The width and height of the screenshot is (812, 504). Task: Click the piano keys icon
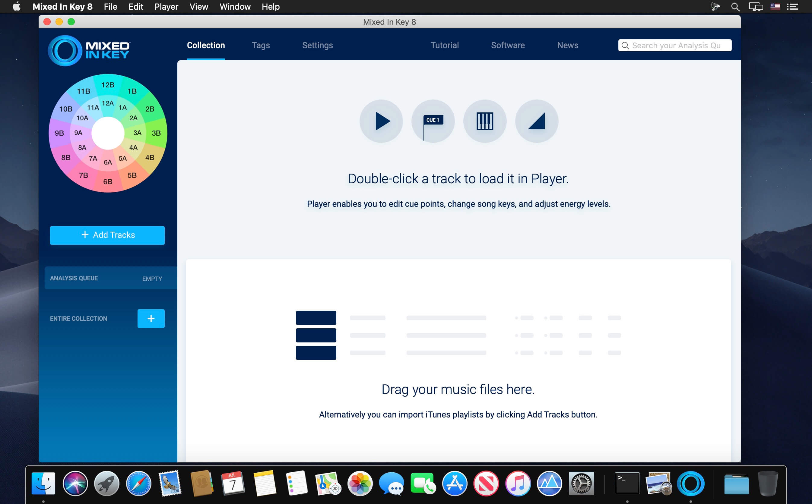click(x=484, y=121)
